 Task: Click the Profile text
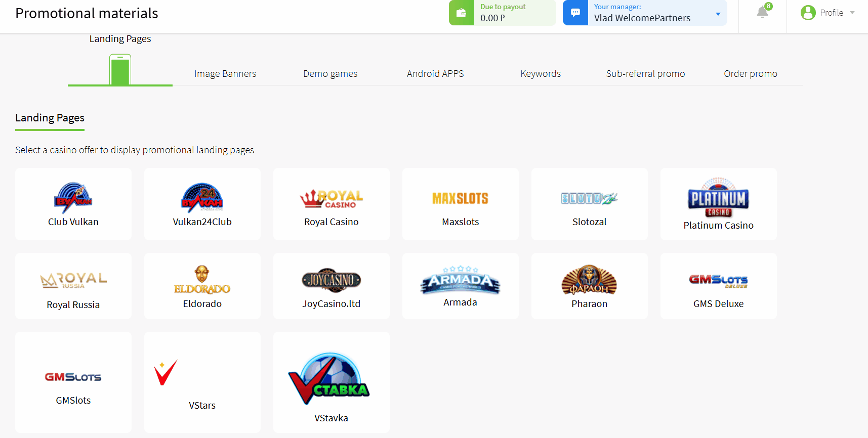pyautogui.click(x=832, y=13)
